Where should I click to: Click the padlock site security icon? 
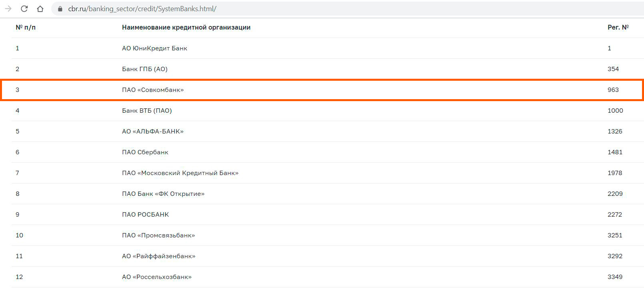(x=60, y=9)
